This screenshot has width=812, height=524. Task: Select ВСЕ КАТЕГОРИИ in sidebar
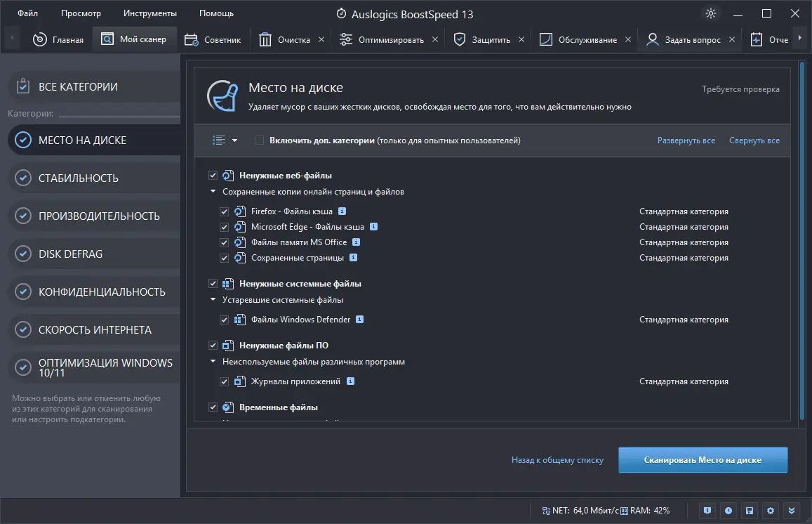point(94,86)
